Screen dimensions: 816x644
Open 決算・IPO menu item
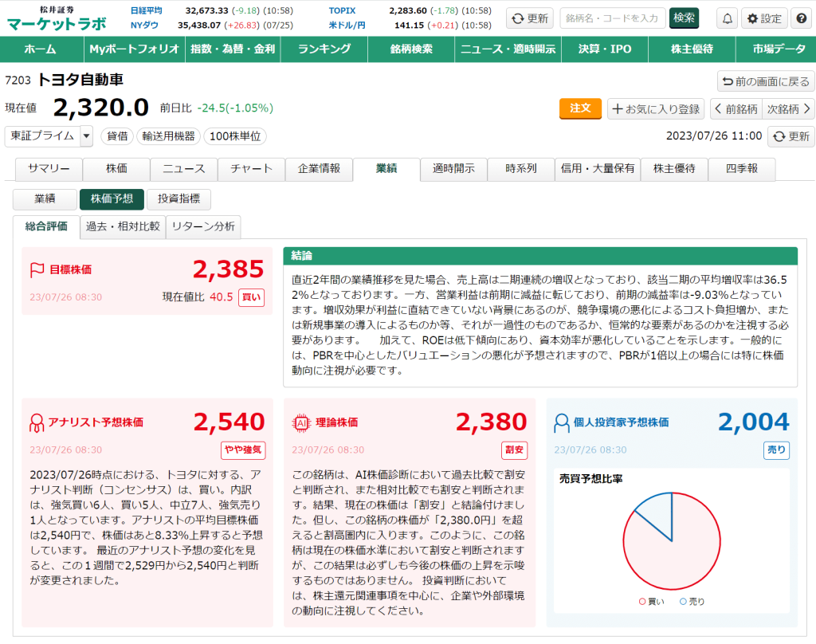click(x=605, y=49)
